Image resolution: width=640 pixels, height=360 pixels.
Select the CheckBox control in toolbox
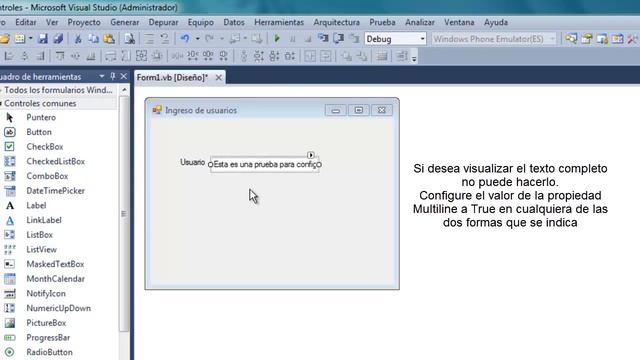click(x=44, y=147)
